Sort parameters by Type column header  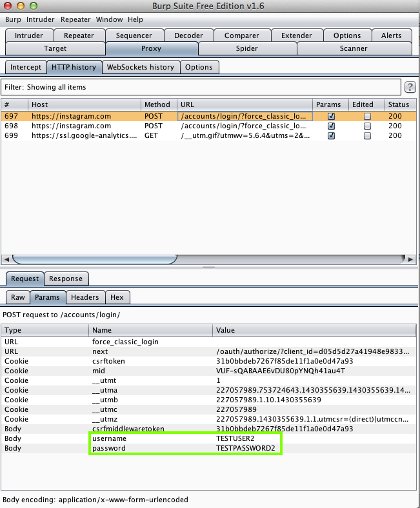coord(45,330)
